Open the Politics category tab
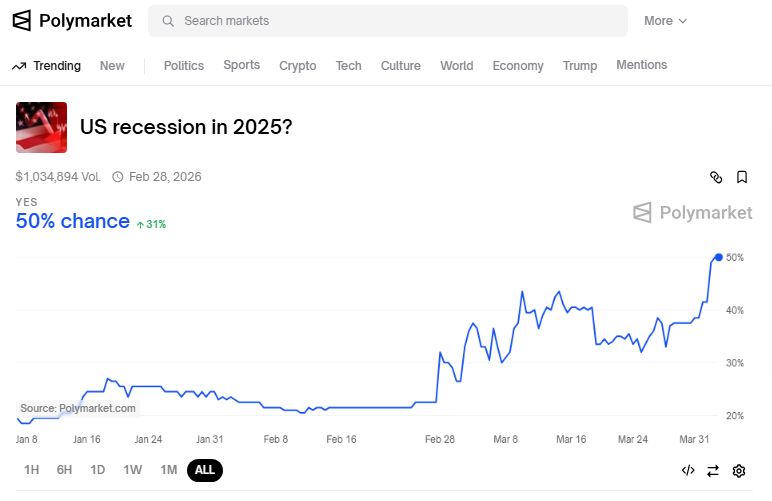The height and width of the screenshot is (501, 772). pyautogui.click(x=183, y=66)
